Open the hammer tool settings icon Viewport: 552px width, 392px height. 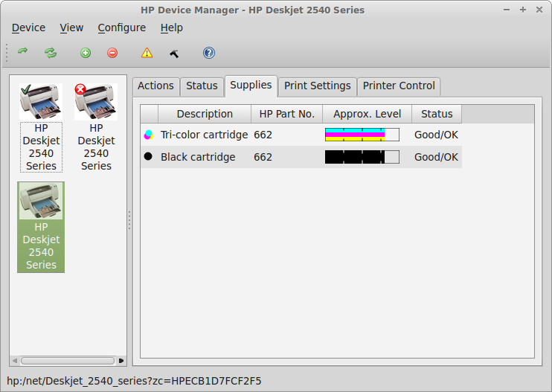click(x=174, y=54)
